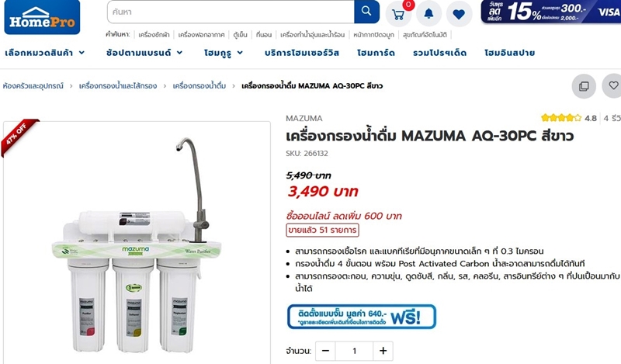
Task: Decrease quantity with minus button
Action: pyautogui.click(x=325, y=351)
